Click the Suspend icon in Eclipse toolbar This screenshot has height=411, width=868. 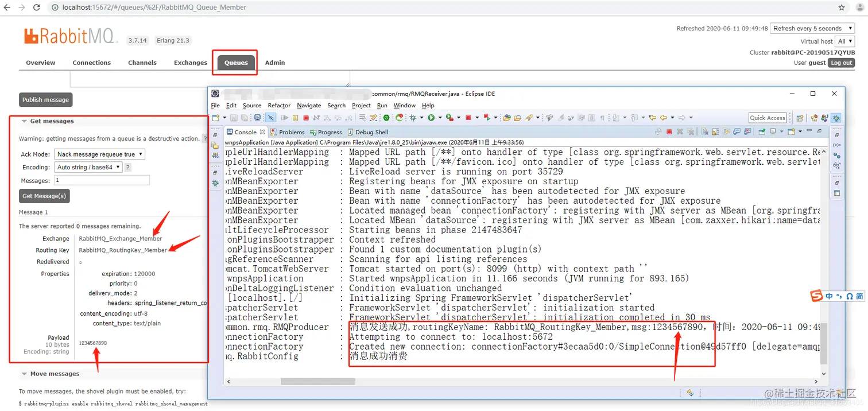(x=295, y=118)
